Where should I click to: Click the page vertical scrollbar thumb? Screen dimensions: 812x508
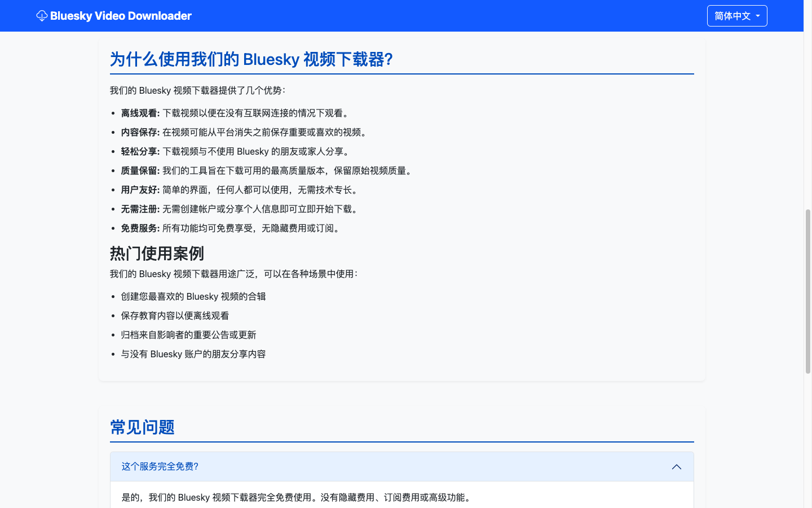click(807, 291)
